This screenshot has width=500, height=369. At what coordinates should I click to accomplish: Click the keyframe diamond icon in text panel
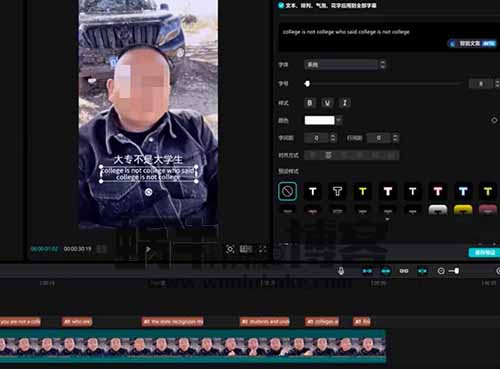494,120
